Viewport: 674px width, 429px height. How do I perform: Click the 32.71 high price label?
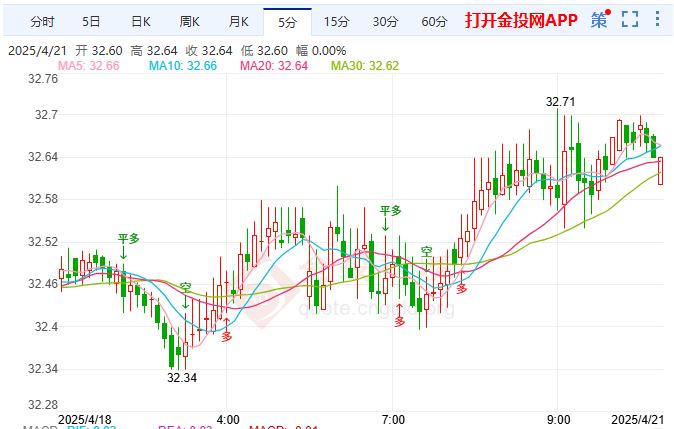coord(560,101)
